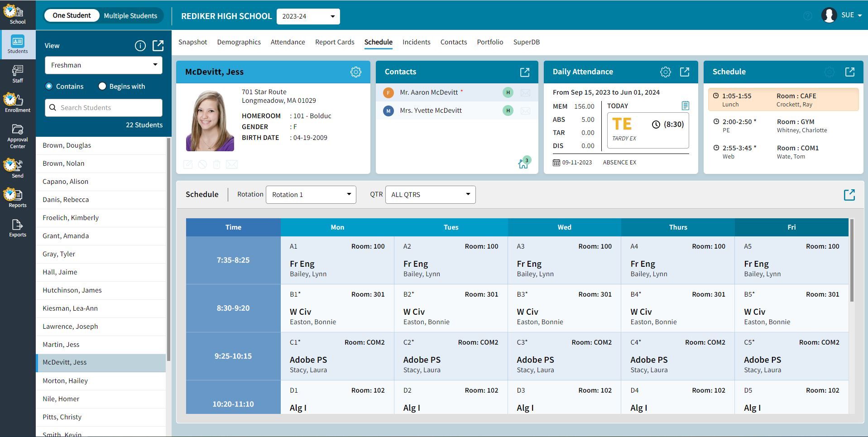The height and width of the screenshot is (437, 868).
Task: Select the One Student toggle
Action: (x=72, y=15)
